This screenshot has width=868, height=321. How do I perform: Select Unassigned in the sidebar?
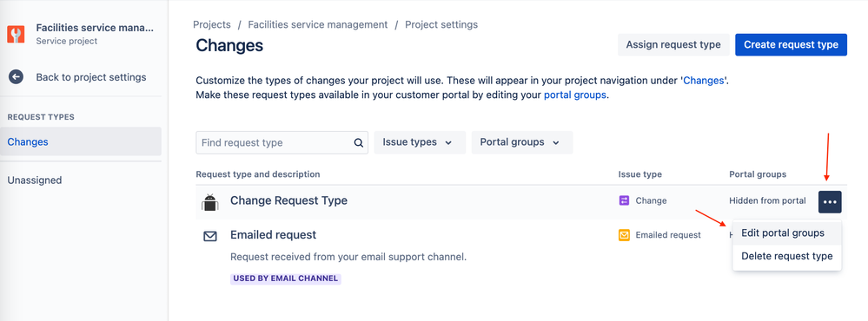[x=35, y=180]
